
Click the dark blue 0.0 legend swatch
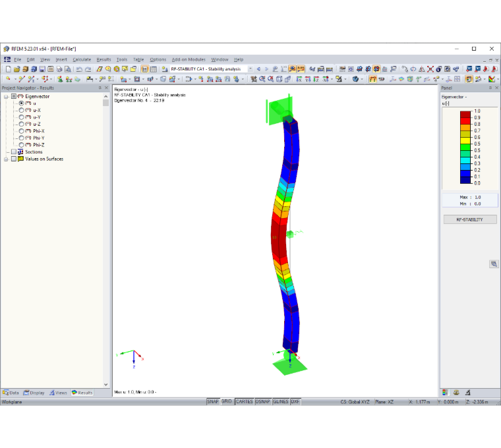[465, 180]
